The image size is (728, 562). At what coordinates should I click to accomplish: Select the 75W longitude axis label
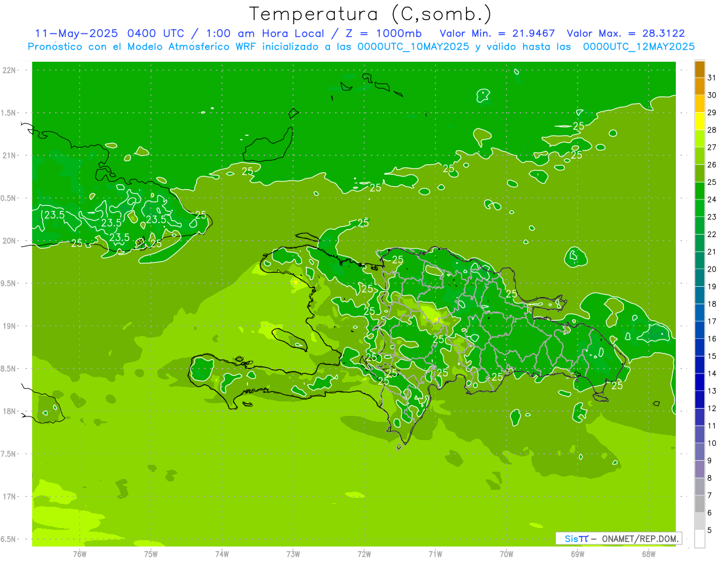coord(151,554)
